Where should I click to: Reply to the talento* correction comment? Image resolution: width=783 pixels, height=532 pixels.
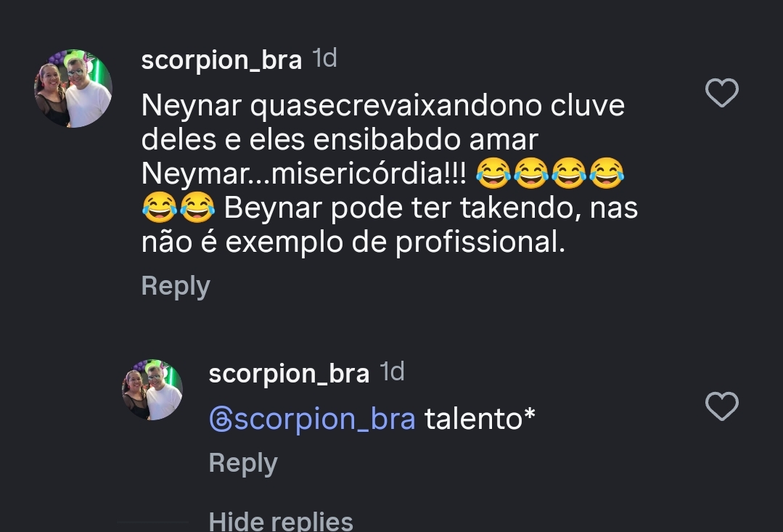tap(243, 463)
